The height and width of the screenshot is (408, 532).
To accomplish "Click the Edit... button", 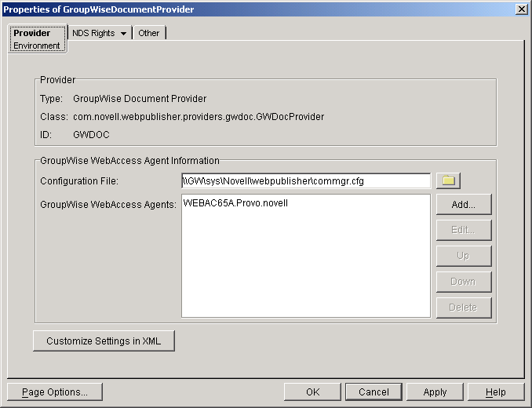I will (464, 230).
